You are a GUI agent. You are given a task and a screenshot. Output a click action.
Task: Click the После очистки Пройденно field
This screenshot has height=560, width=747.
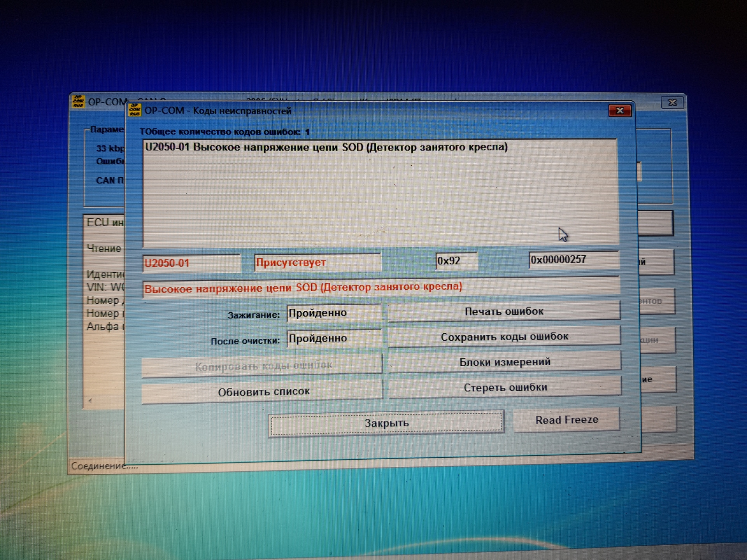333,338
